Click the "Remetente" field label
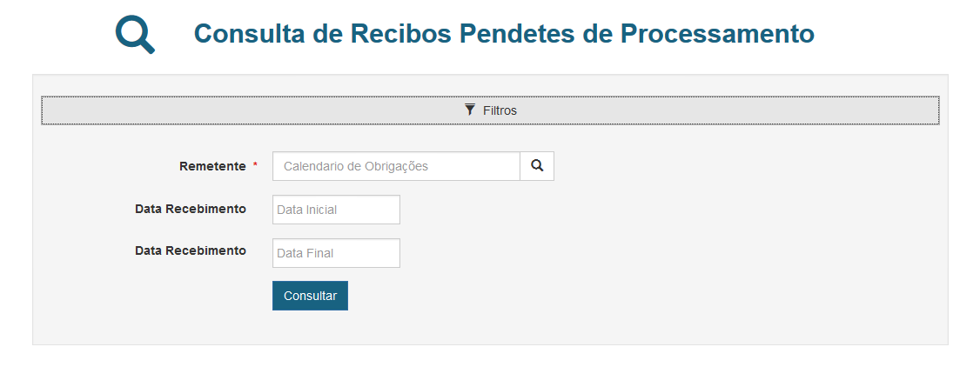This screenshot has width=980, height=367. click(212, 166)
